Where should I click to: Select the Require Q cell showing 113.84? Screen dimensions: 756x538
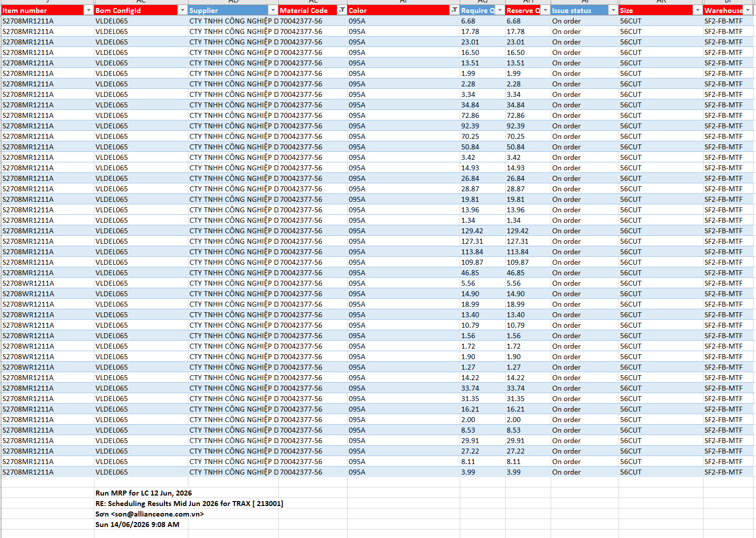(x=482, y=252)
